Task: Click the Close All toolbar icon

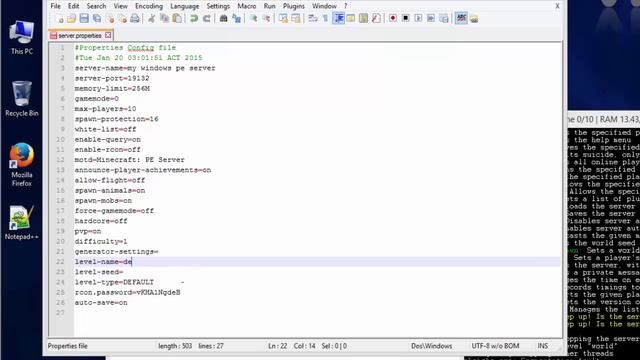Action: 122,18
